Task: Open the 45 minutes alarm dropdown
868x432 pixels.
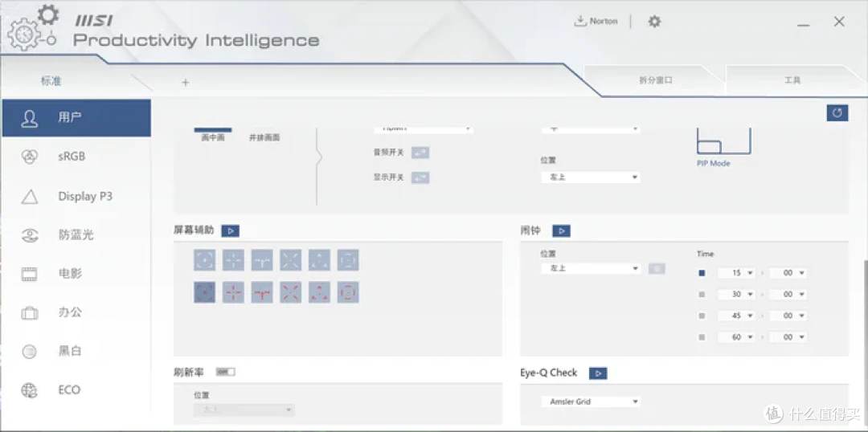Action: coord(737,316)
